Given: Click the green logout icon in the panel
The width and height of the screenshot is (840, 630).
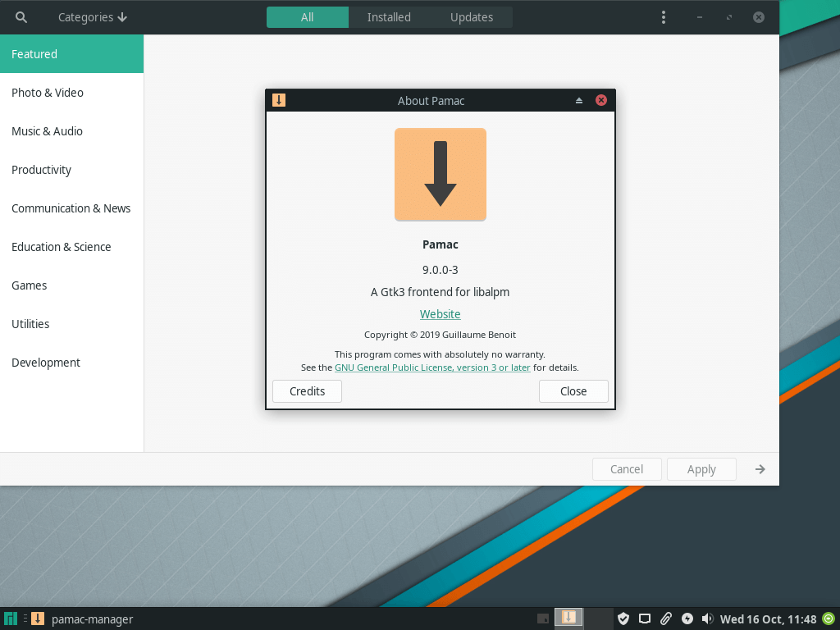Looking at the screenshot, I should 829,619.
